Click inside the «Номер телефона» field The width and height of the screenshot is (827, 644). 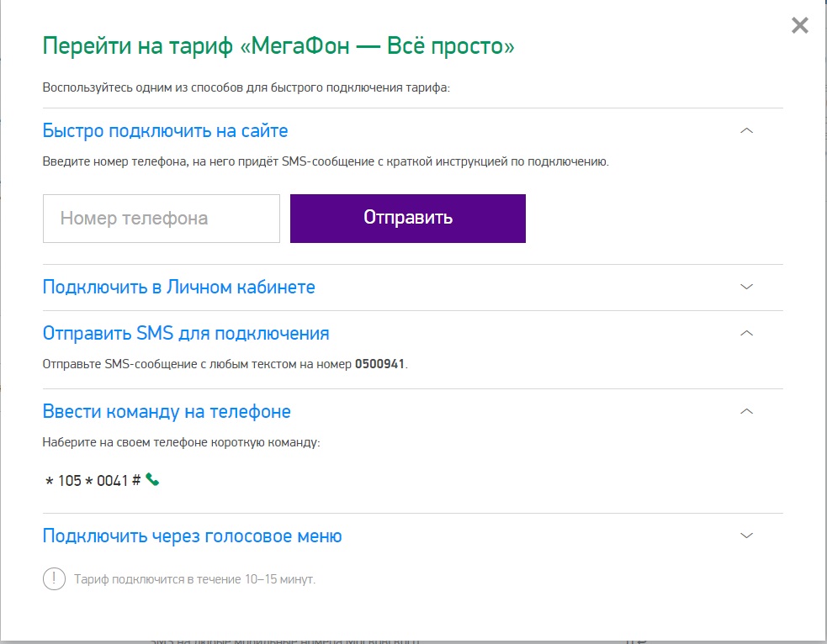pos(160,218)
